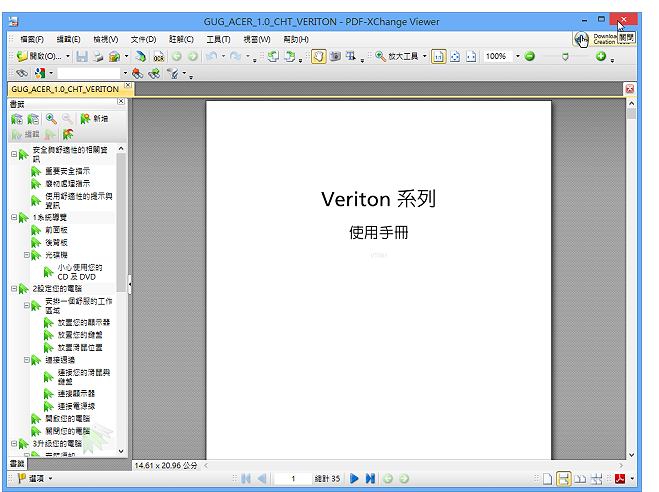Select the text selection tool
Image resolution: width=659 pixels, height=492 pixels.
pyautogui.click(x=351, y=56)
